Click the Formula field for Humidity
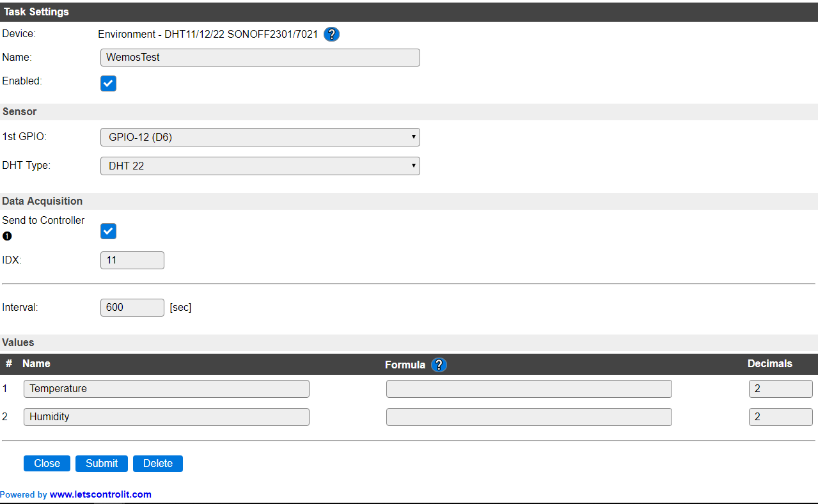This screenshot has height=504, width=818. point(529,417)
